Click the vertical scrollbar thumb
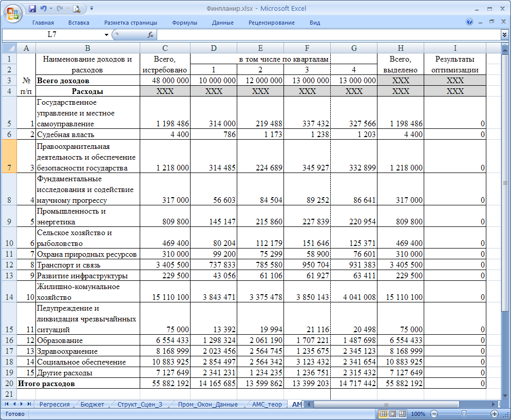 [505, 182]
